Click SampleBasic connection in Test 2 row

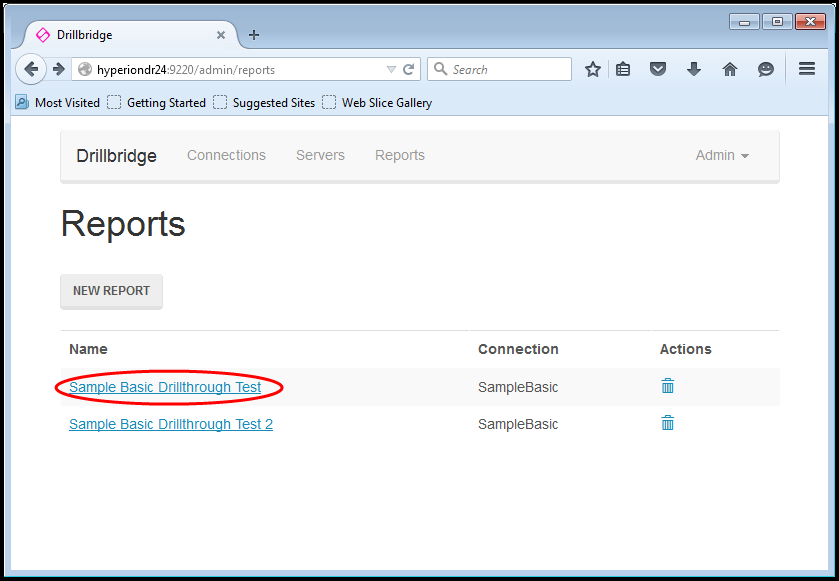[x=518, y=424]
